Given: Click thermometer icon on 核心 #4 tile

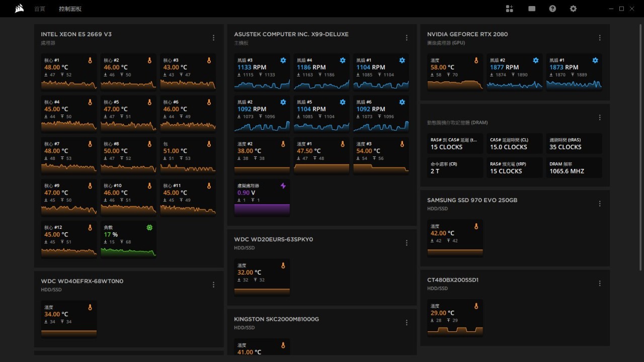Looking at the screenshot, I should (90, 102).
